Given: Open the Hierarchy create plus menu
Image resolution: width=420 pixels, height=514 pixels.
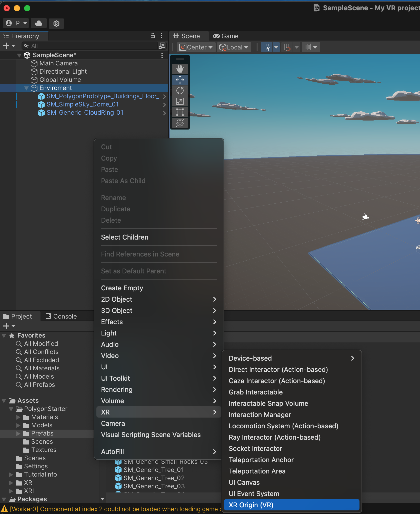Looking at the screenshot, I should 9,46.
